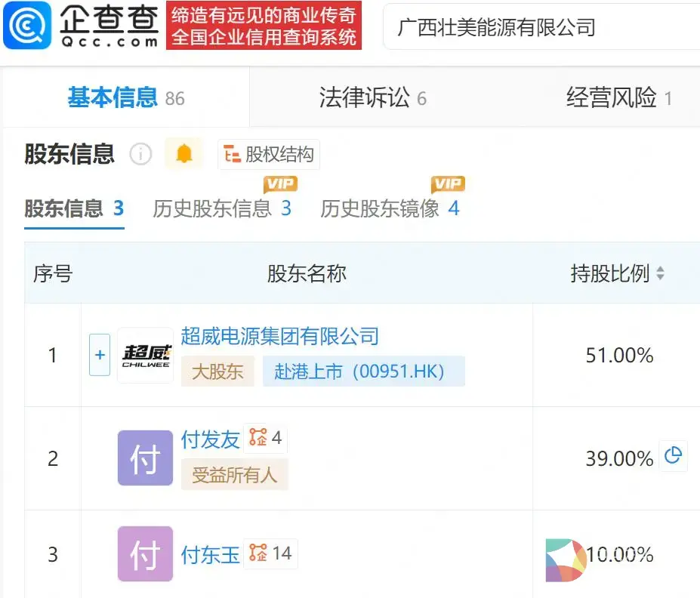The width and height of the screenshot is (700, 598).
Task: Click the related companies badge showing 14
Action: coord(271,553)
